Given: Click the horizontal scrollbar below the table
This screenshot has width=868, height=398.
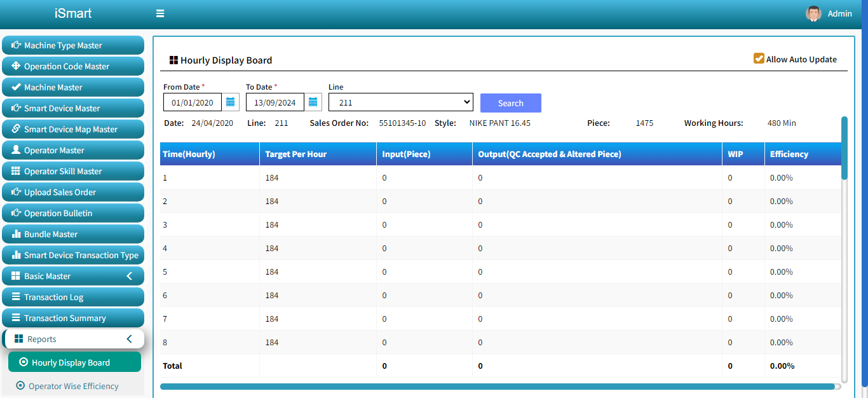Looking at the screenshot, I should coord(497,386).
